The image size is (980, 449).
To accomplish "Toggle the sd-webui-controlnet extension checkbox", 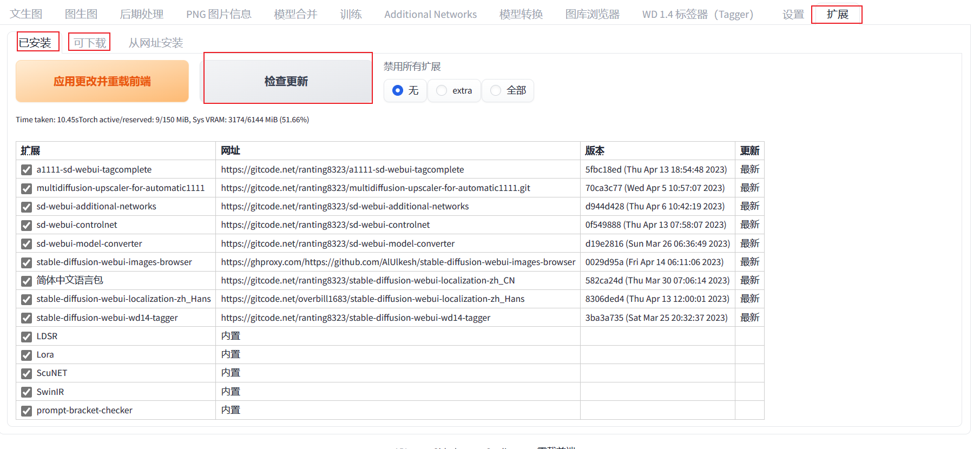I will pos(26,225).
